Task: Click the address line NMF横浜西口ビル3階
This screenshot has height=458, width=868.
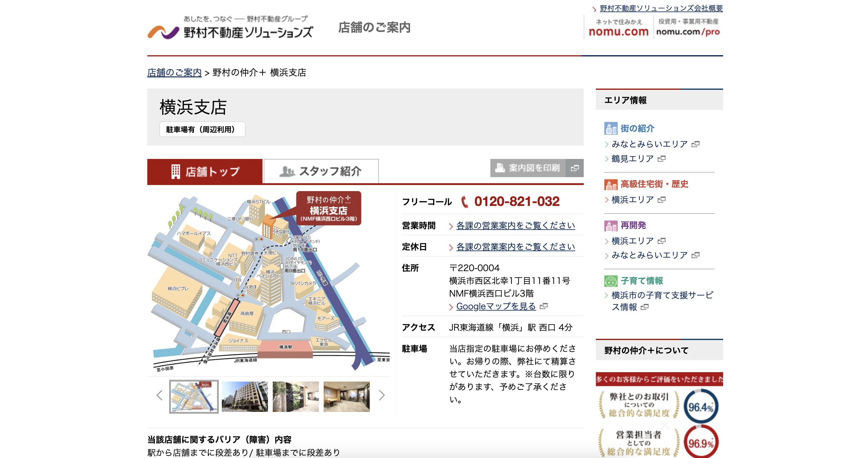Action: tap(491, 293)
